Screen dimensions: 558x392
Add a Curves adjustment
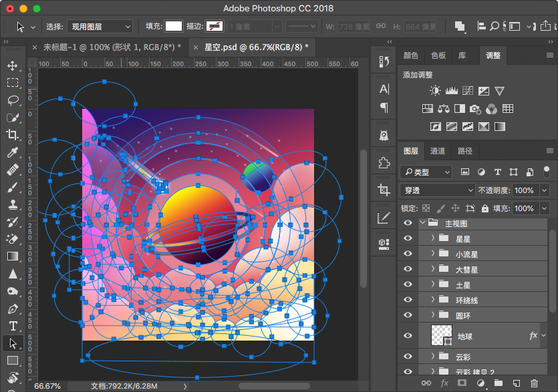(468, 91)
